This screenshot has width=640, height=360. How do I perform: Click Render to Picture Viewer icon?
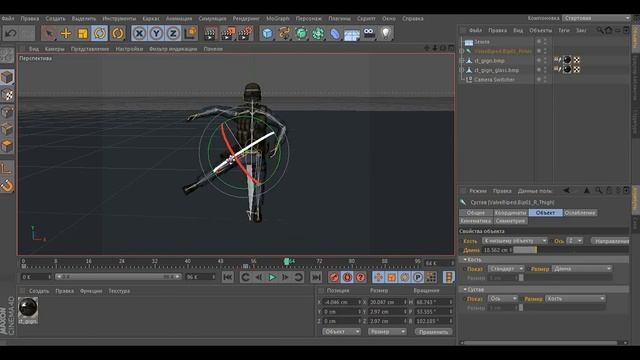pos(228,33)
